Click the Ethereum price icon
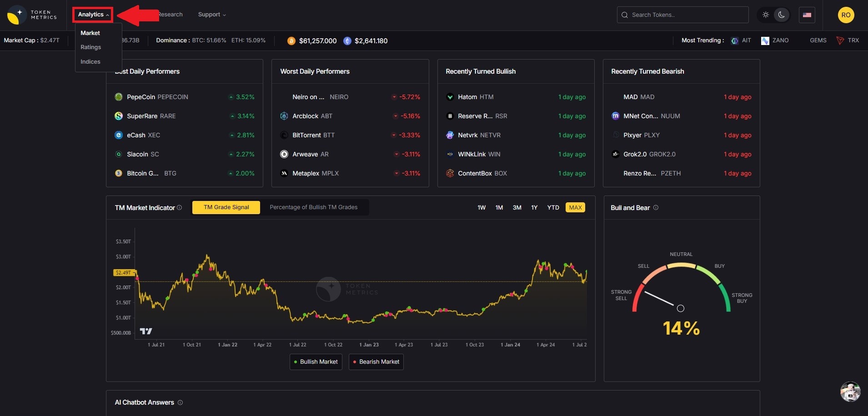The image size is (868, 416). tap(347, 41)
